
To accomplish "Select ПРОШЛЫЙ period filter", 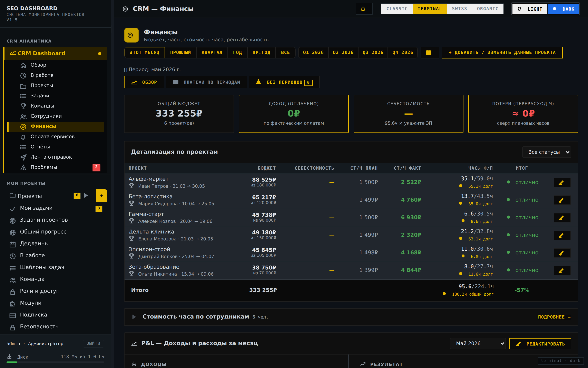I will coord(180,52).
